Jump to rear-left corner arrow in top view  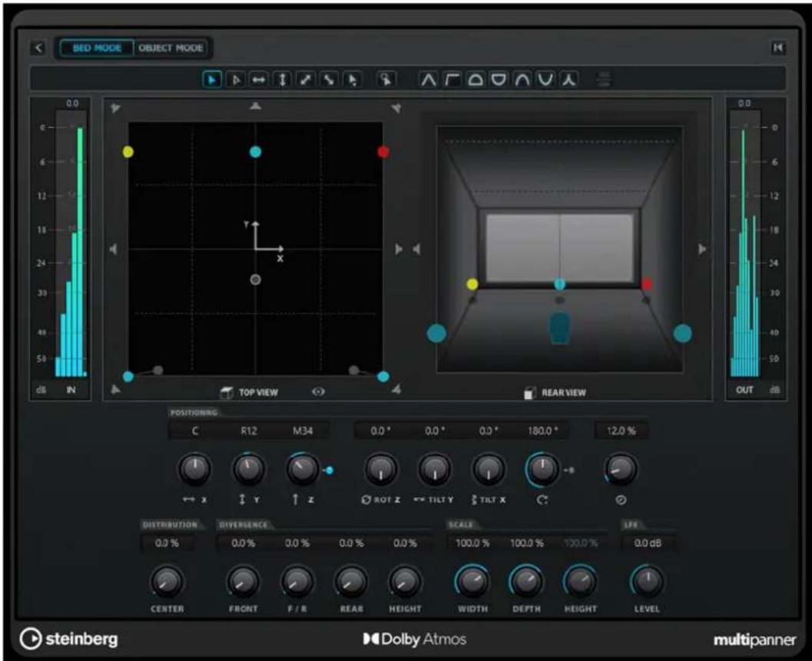115,389
